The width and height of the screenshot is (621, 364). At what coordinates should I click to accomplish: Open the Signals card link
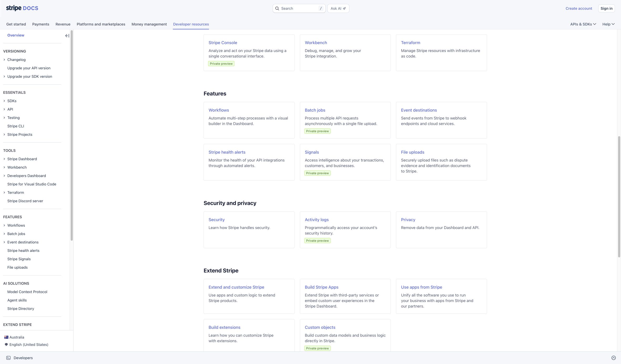[x=312, y=152]
